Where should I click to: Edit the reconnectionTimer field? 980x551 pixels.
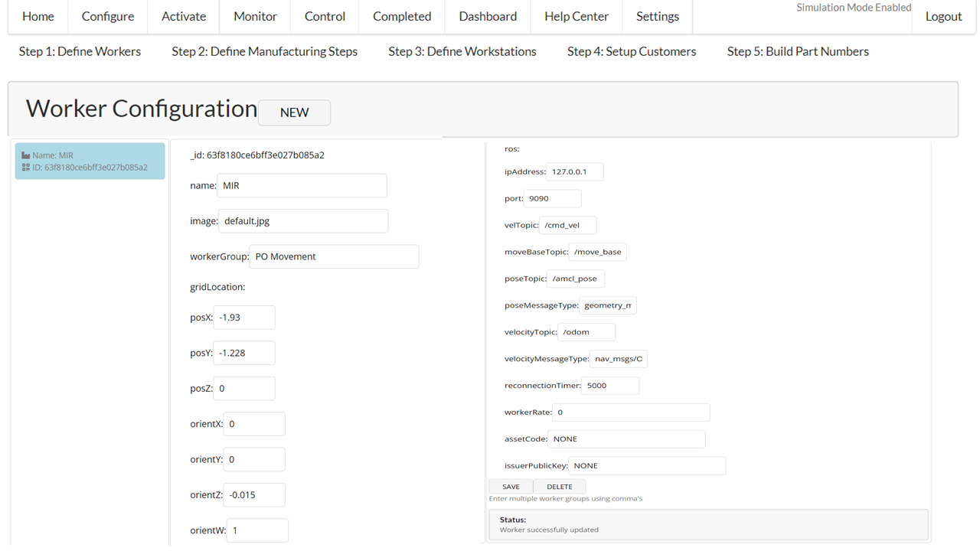[610, 386]
